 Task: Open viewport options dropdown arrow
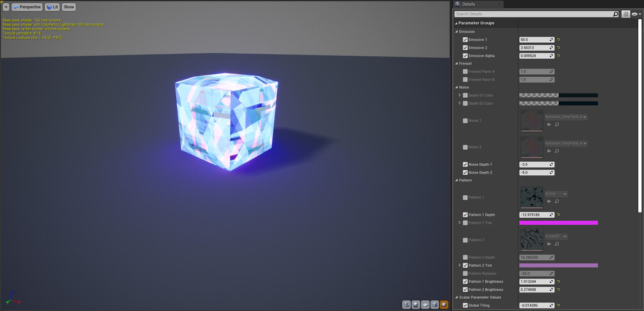[6, 7]
